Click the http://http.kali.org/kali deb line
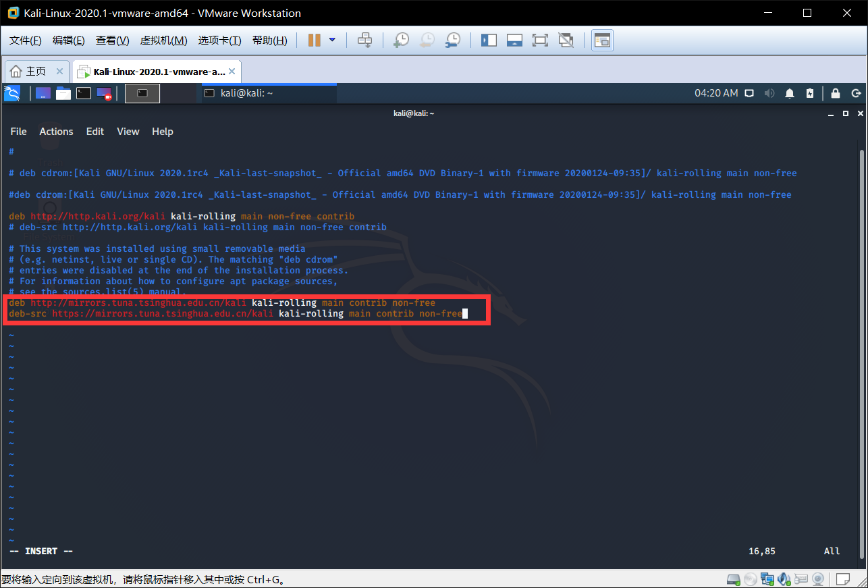This screenshot has height=588, width=868. [182, 217]
